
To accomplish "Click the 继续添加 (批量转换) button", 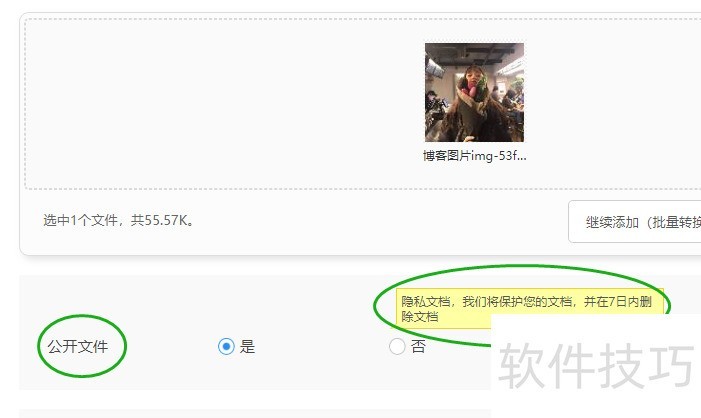I will 635,222.
